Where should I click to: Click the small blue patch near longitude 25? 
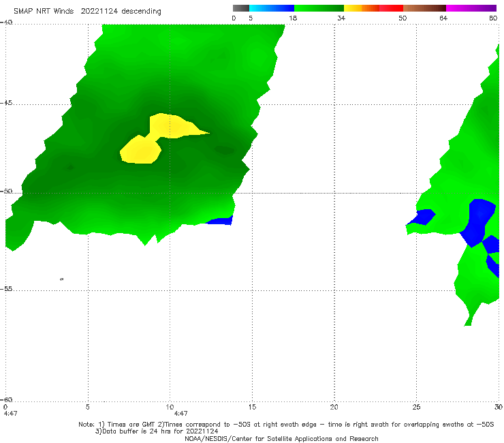point(423,217)
